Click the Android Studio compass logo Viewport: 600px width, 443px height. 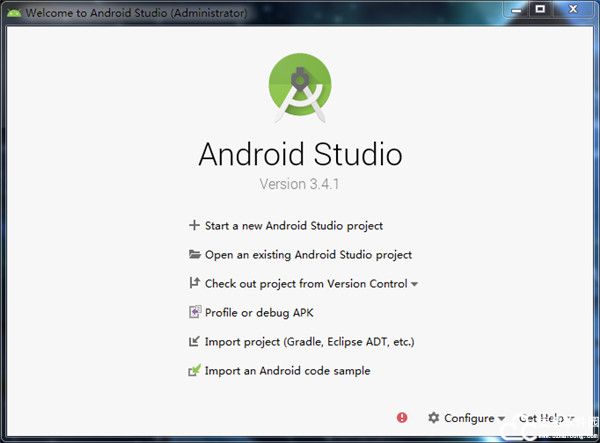300,88
